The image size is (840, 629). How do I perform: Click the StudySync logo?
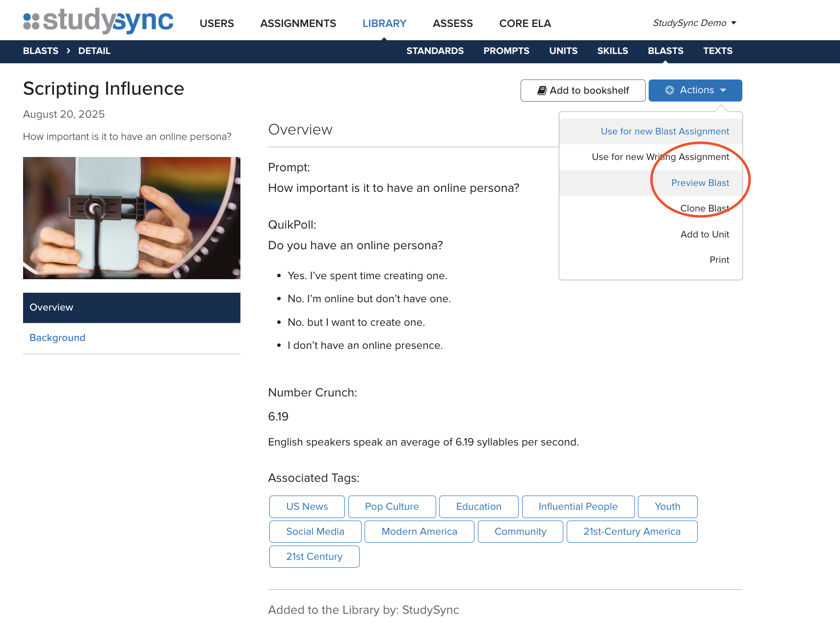pyautogui.click(x=98, y=21)
